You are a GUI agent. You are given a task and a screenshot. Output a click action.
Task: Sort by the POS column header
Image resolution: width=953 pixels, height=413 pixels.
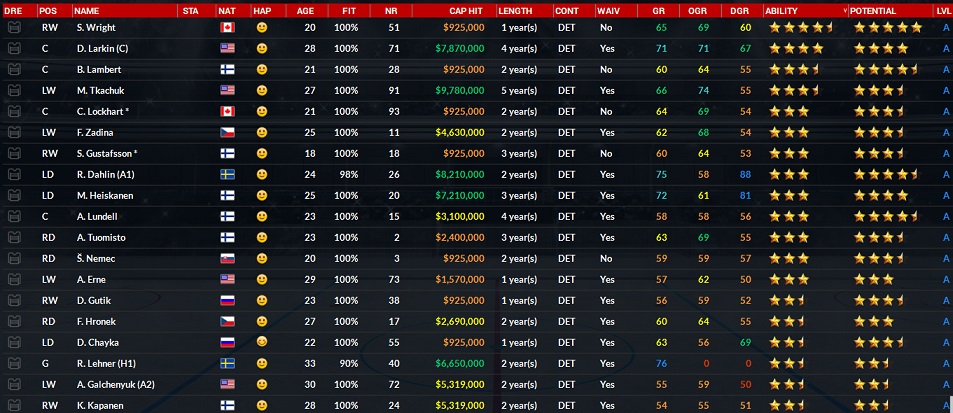48,9
